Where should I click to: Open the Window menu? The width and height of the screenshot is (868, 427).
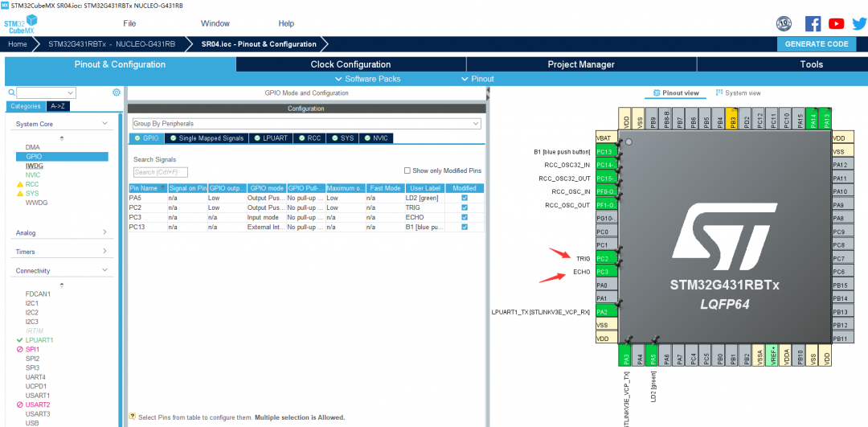tap(215, 24)
